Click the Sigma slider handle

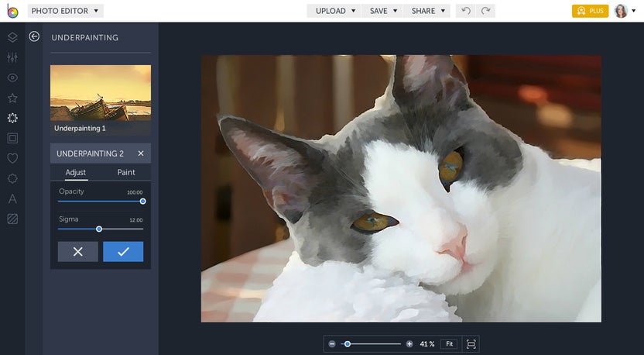(x=99, y=229)
